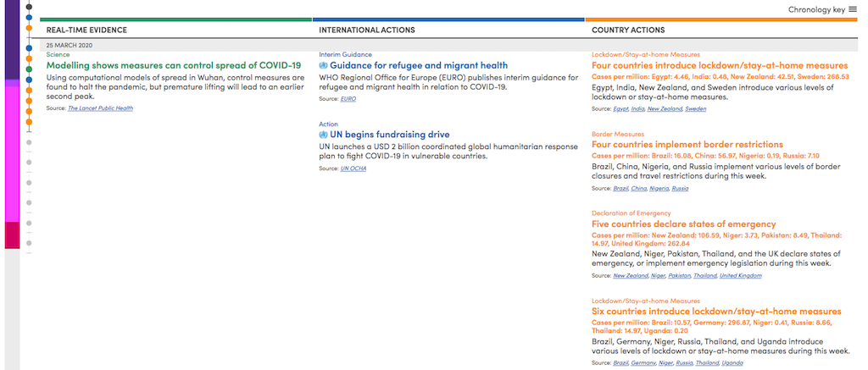Open the Uganda source link
This screenshot has height=370, width=868.
coord(733,363)
